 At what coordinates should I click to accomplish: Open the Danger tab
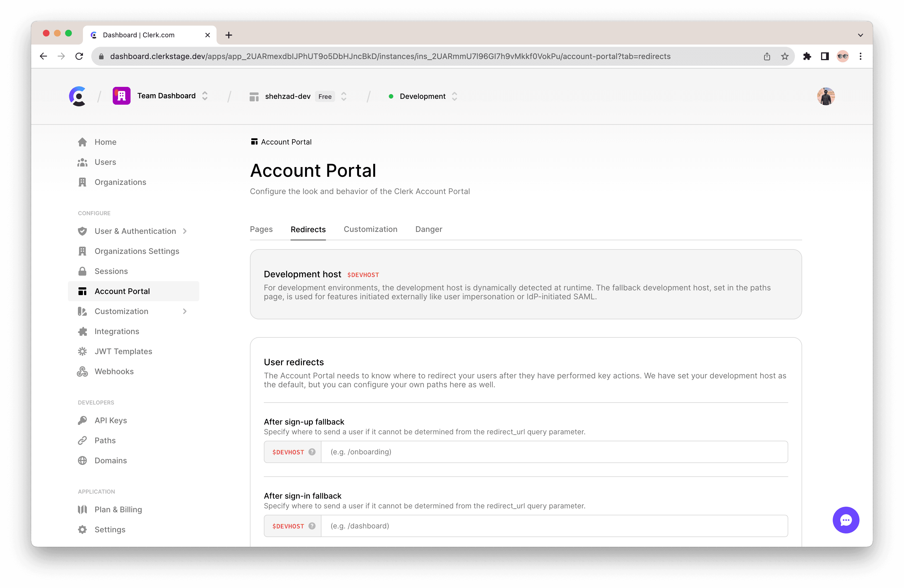click(x=428, y=229)
